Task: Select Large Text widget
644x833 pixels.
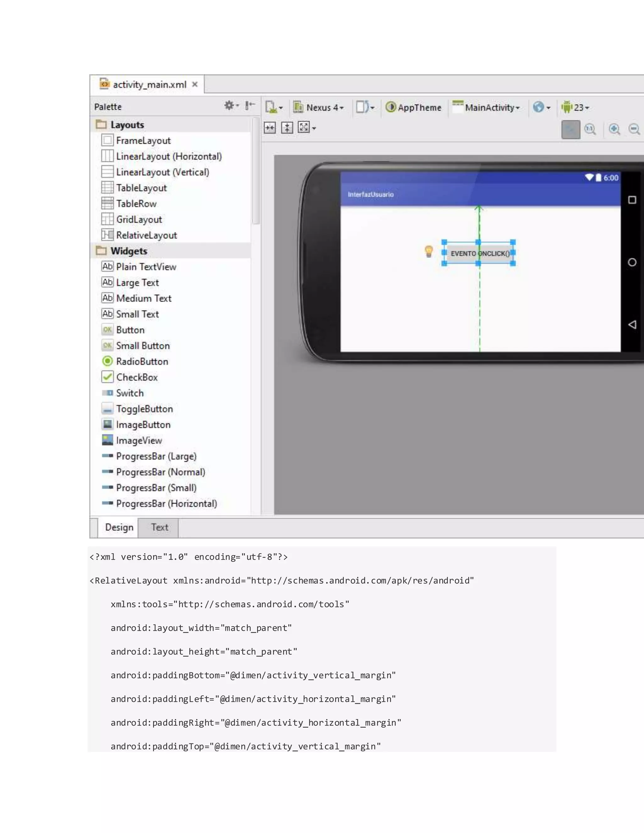Action: click(130, 283)
